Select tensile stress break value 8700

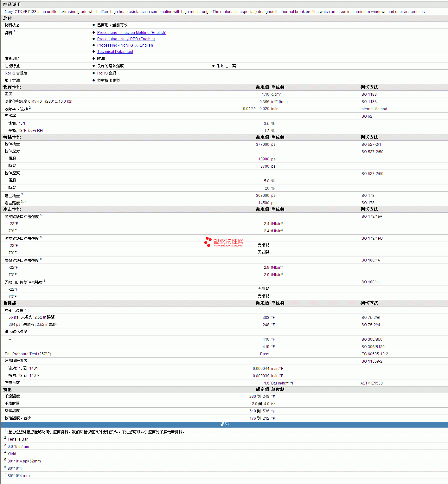pos(265,166)
